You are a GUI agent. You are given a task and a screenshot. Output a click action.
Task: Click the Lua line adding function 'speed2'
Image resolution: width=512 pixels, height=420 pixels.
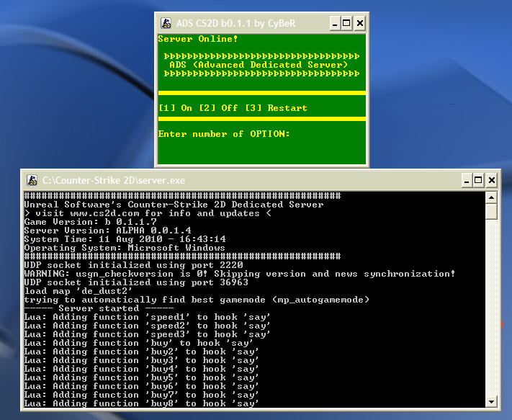coord(148,326)
